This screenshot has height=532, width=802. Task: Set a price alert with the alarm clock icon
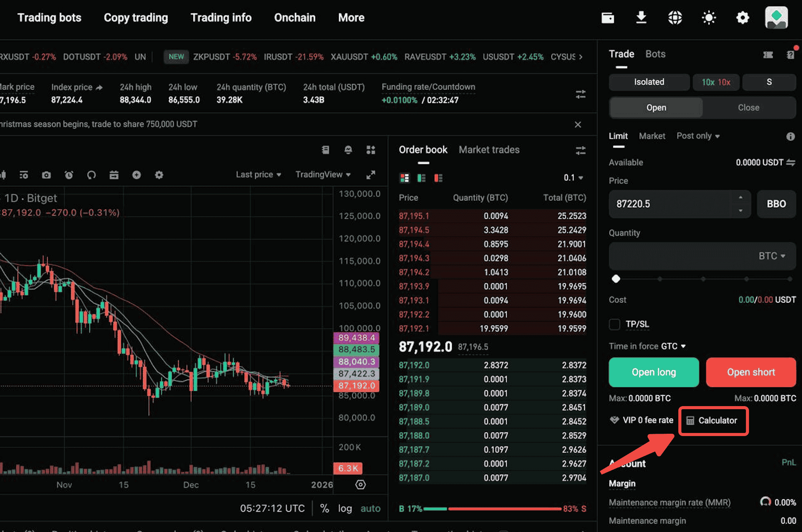pyautogui.click(x=69, y=175)
